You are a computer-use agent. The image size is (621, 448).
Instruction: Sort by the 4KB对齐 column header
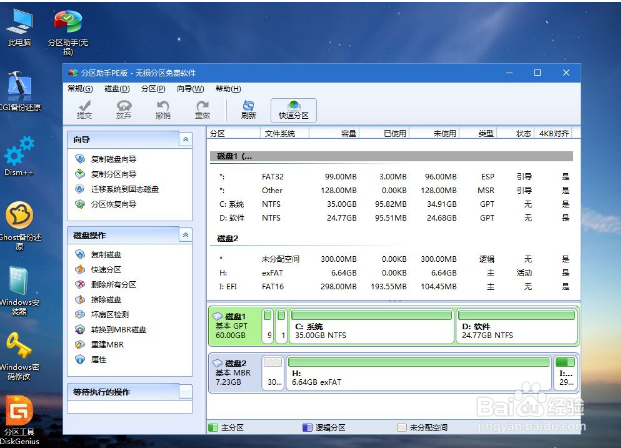click(x=552, y=133)
